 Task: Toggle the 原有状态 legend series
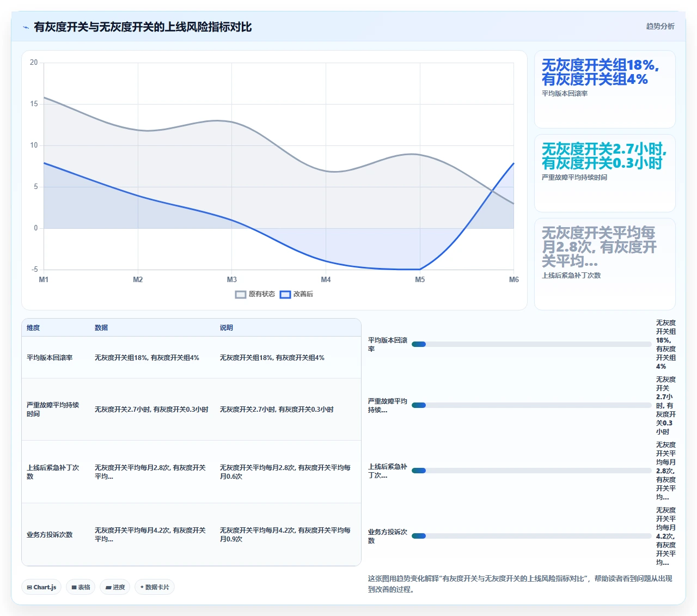click(255, 294)
